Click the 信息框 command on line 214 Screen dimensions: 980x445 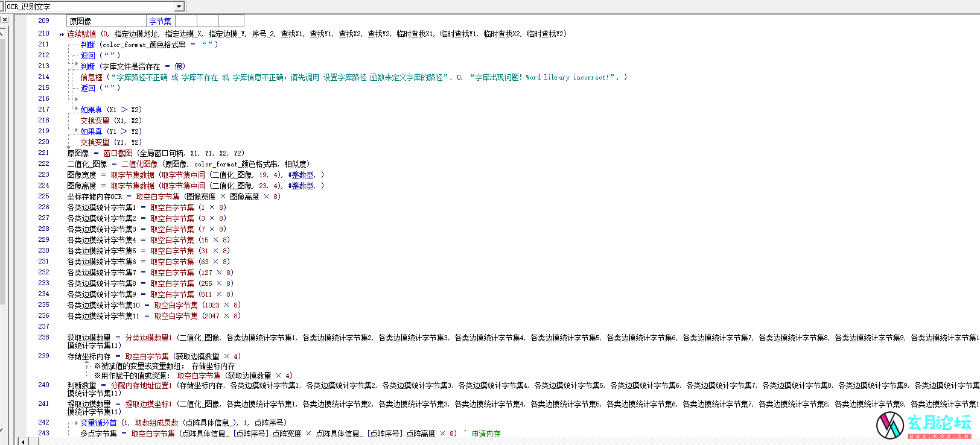pos(92,77)
